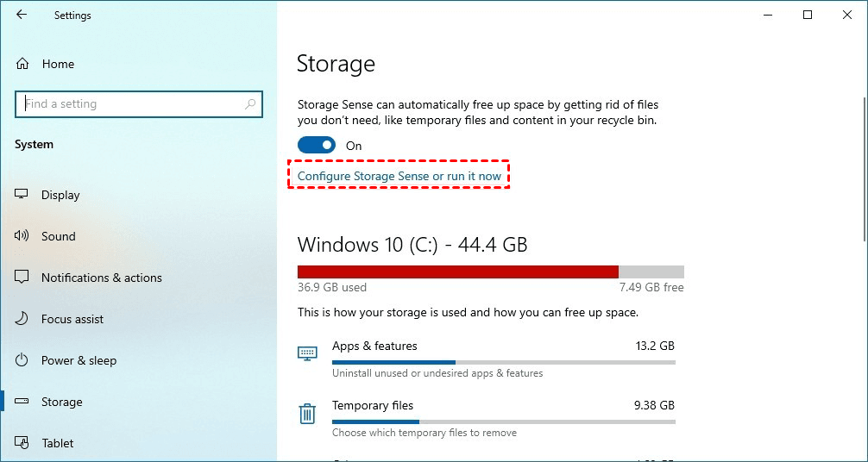Select the Display monitor icon
Image resolution: width=868 pixels, height=462 pixels.
click(22, 195)
